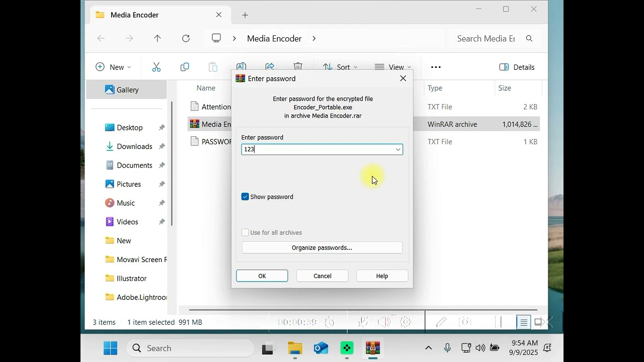
Task: Go up one folder level arrow
Action: click(x=157, y=38)
